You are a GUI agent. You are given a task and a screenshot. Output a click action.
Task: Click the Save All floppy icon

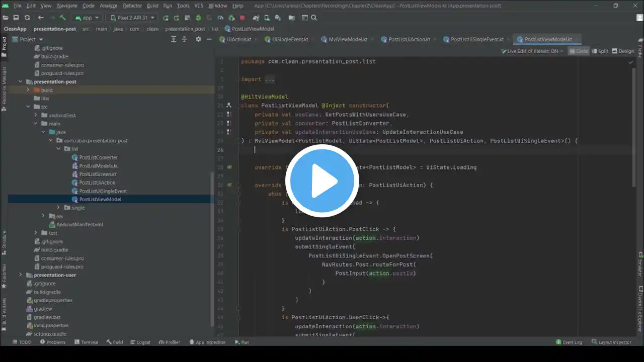tap(16, 18)
